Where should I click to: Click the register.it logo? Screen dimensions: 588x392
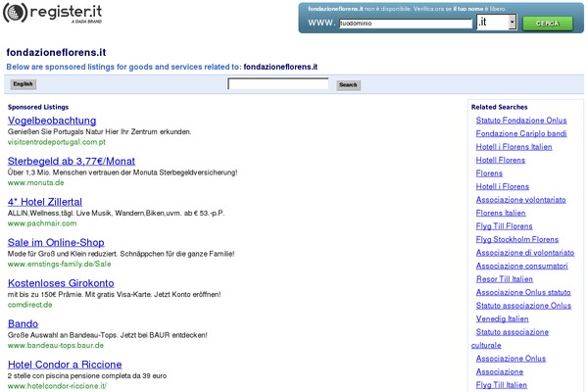coord(53,13)
